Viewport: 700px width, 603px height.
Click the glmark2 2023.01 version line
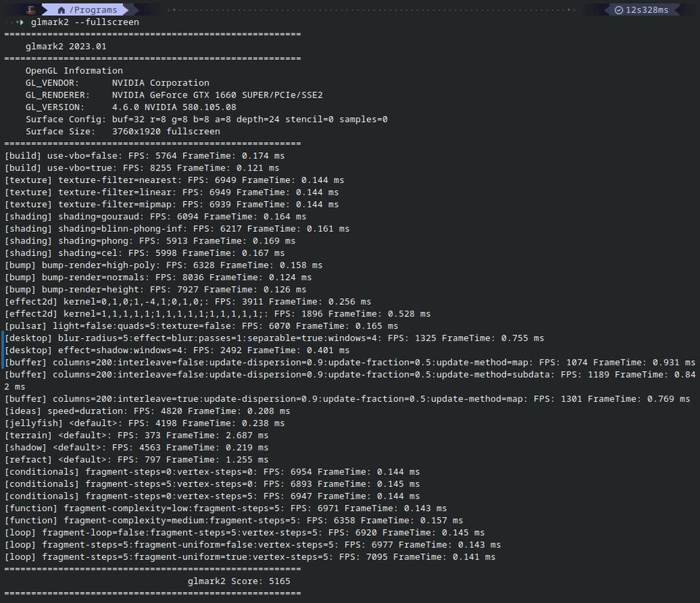(x=66, y=47)
